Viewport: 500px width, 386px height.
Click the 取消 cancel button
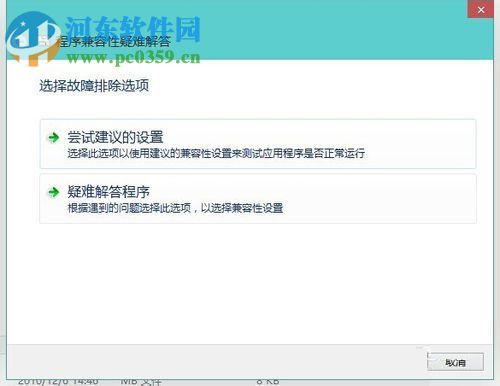455,362
